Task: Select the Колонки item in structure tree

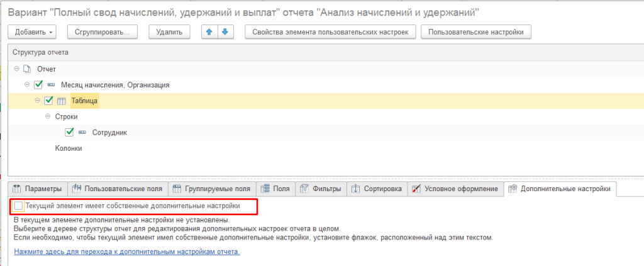Action: (x=69, y=148)
